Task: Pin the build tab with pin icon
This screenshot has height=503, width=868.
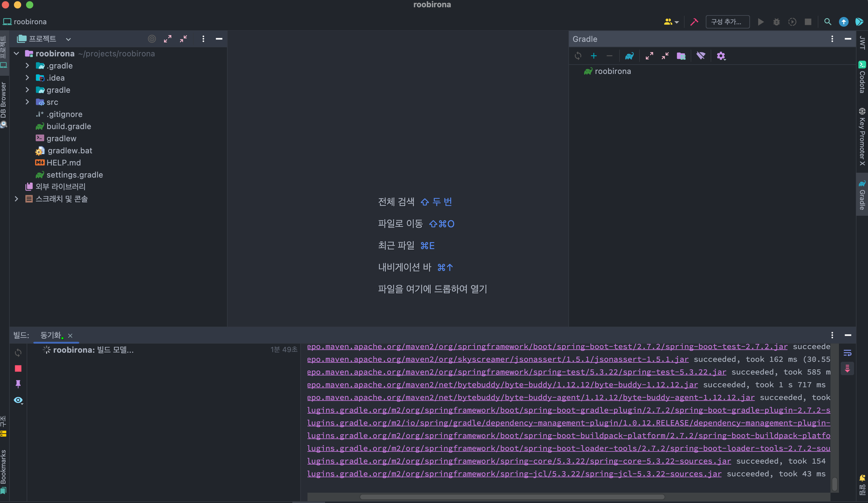Action: (18, 384)
